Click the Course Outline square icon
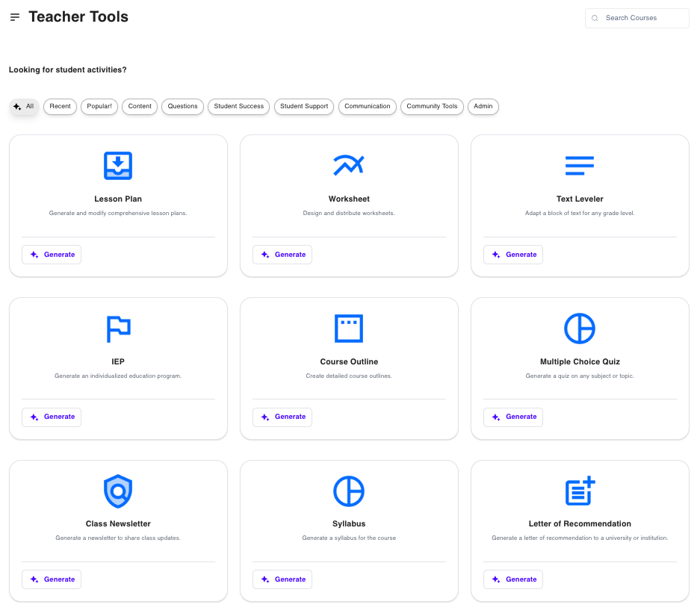Image resolution: width=700 pixels, height=616 pixels. (x=349, y=328)
